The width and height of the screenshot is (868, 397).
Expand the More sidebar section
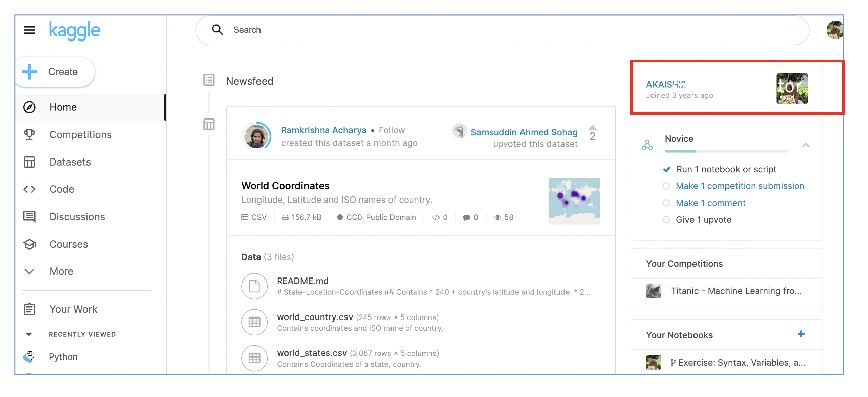(x=29, y=271)
